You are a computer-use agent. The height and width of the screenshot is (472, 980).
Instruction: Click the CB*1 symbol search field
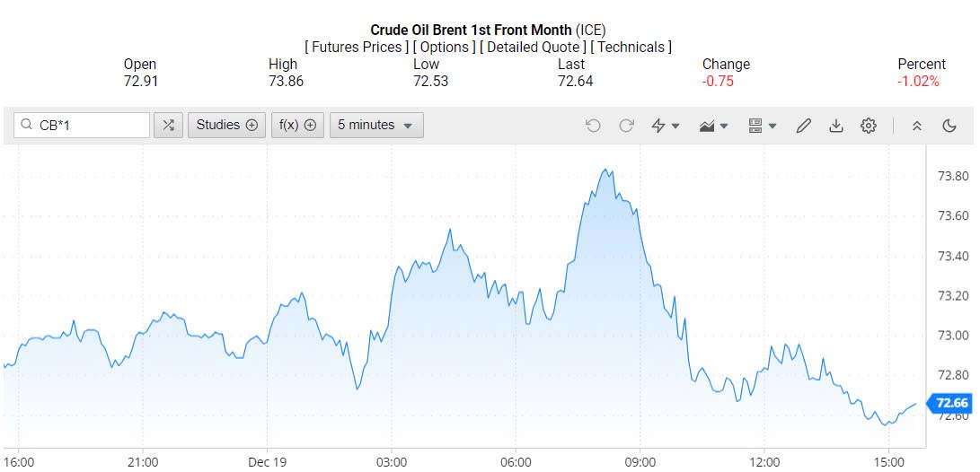(x=90, y=126)
